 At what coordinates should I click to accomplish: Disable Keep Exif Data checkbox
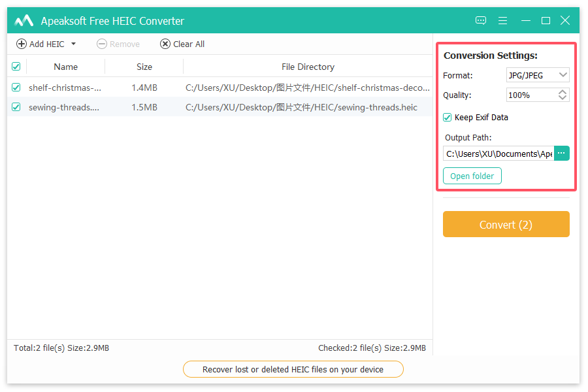448,118
